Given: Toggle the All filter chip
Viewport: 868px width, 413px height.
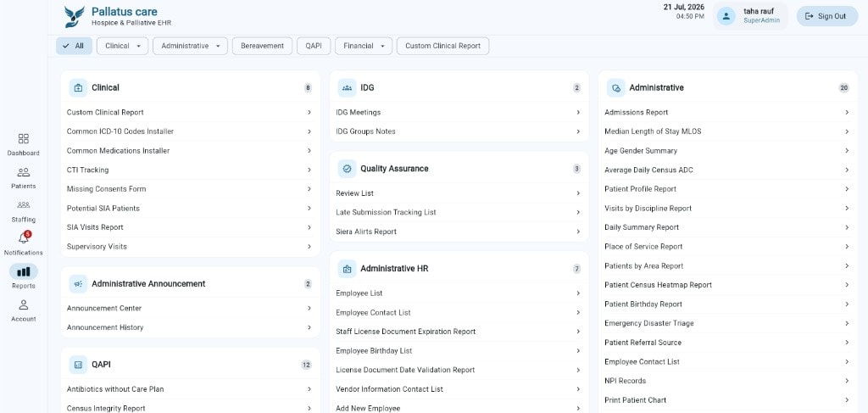Looking at the screenshot, I should tap(74, 46).
